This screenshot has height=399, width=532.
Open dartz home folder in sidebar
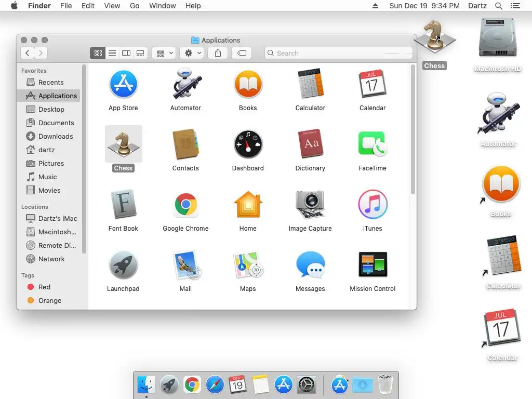pos(48,150)
